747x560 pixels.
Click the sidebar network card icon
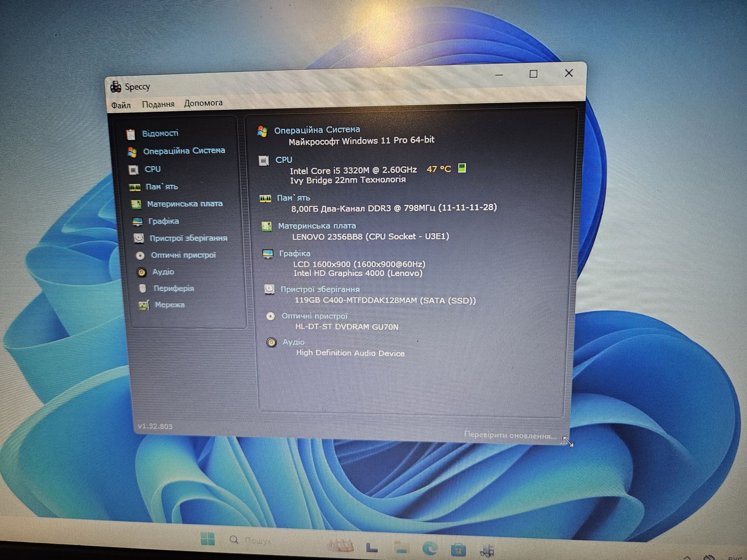coord(144,305)
